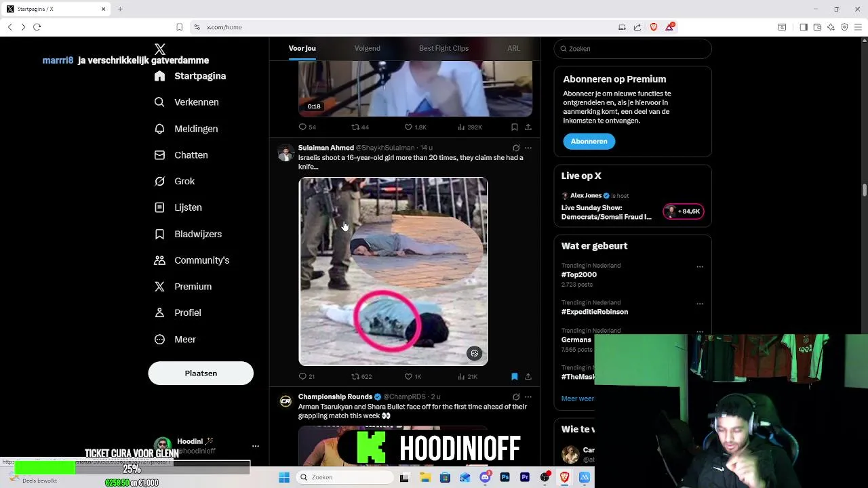868x488 pixels.
Task: Open Community's in the sidebar
Action: coord(192,260)
